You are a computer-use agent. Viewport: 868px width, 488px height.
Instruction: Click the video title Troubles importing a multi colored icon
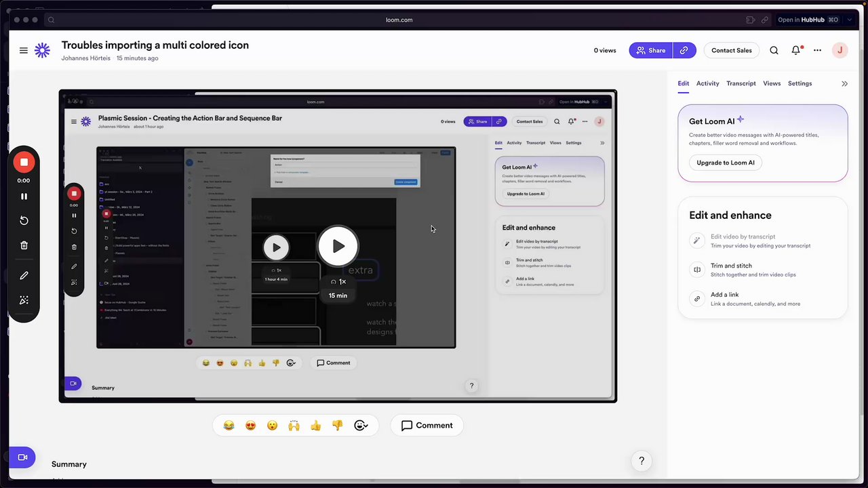[155, 45]
